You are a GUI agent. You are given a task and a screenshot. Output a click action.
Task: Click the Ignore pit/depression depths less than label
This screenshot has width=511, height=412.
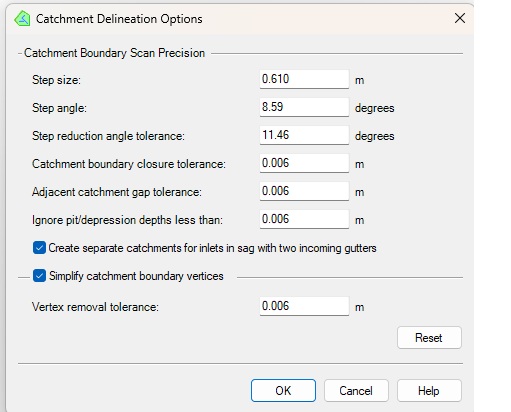point(127,220)
